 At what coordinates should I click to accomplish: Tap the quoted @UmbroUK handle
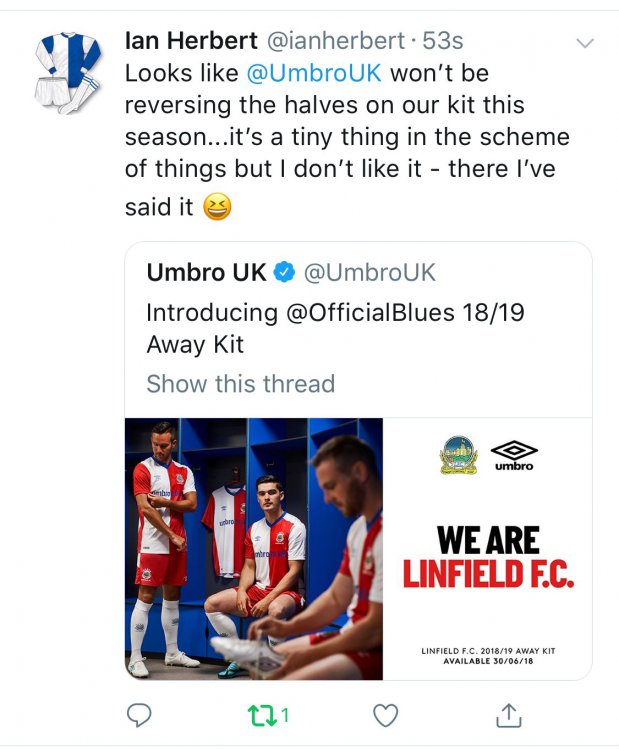pos(369,272)
